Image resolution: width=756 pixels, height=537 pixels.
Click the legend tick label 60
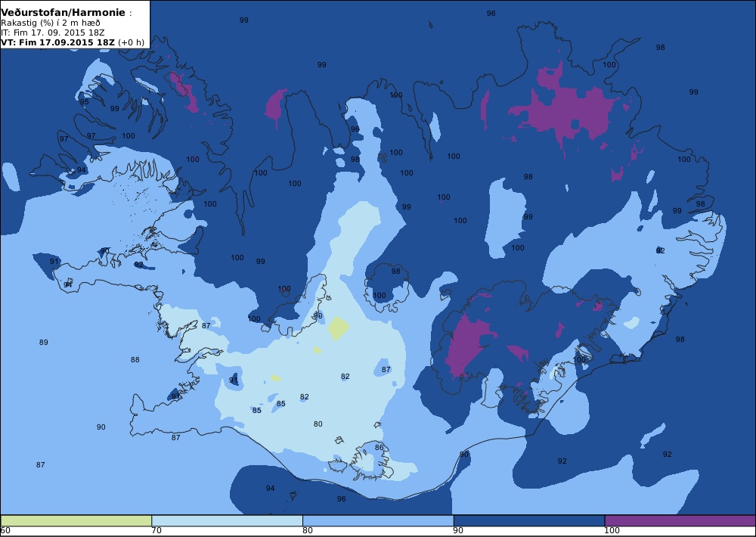tap(5, 531)
